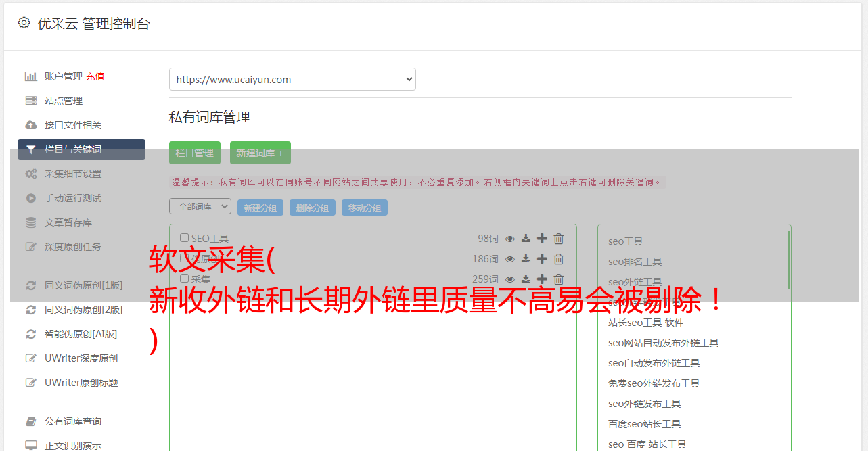Viewport: 868px width, 451px height.
Task: Download the 186词 word library
Action: click(526, 259)
